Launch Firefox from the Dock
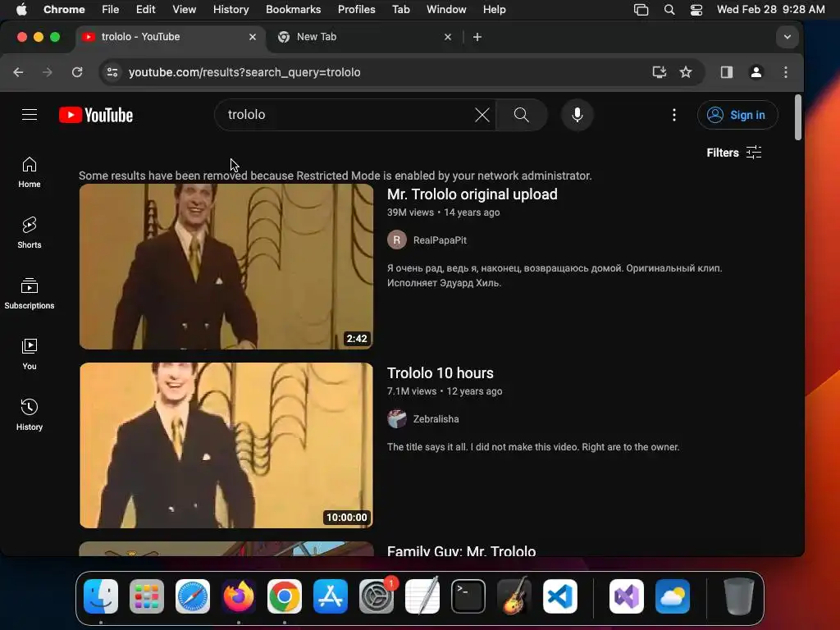Screen dimensions: 840x630 point(239,596)
